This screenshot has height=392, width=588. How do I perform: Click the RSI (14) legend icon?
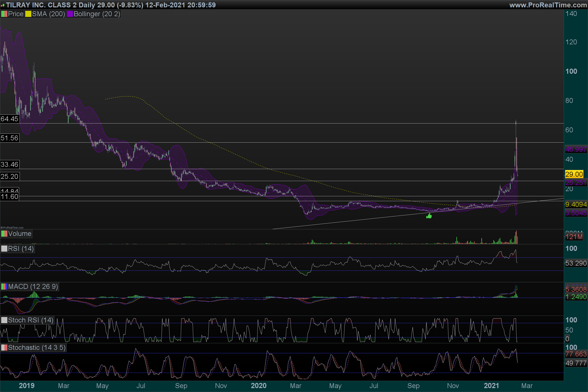(x=4, y=249)
